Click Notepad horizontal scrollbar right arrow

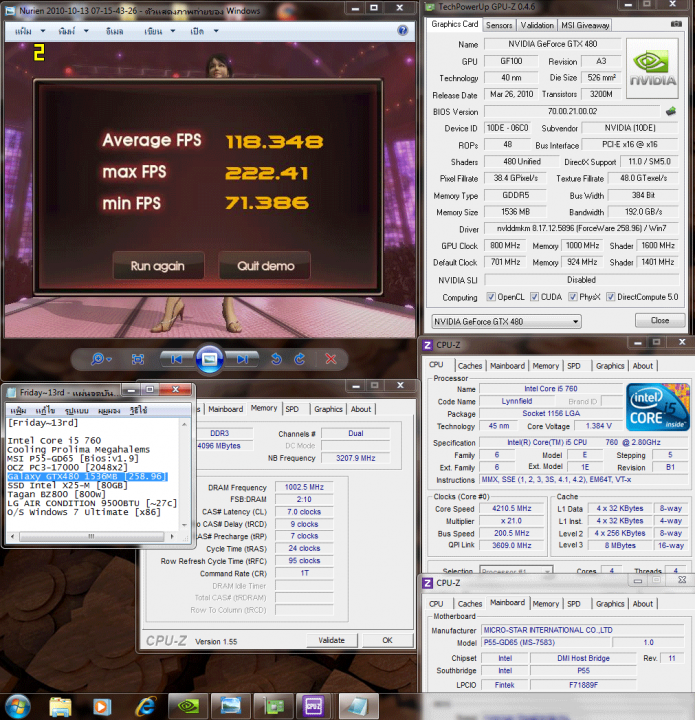[172, 536]
